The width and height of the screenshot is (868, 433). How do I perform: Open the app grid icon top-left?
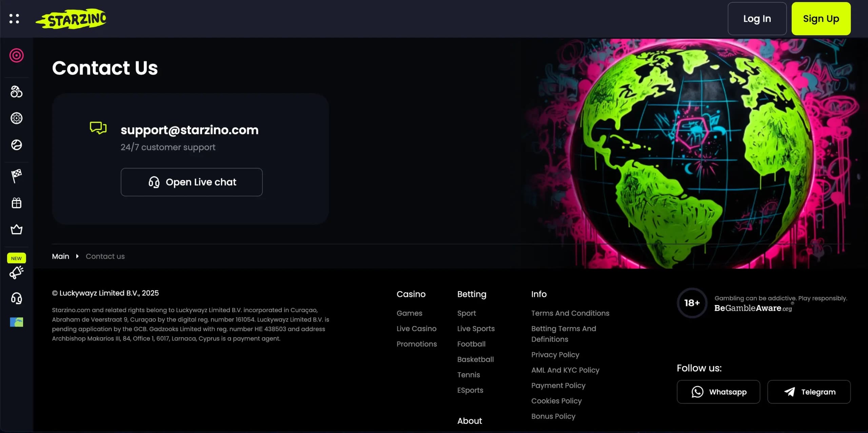(x=14, y=19)
